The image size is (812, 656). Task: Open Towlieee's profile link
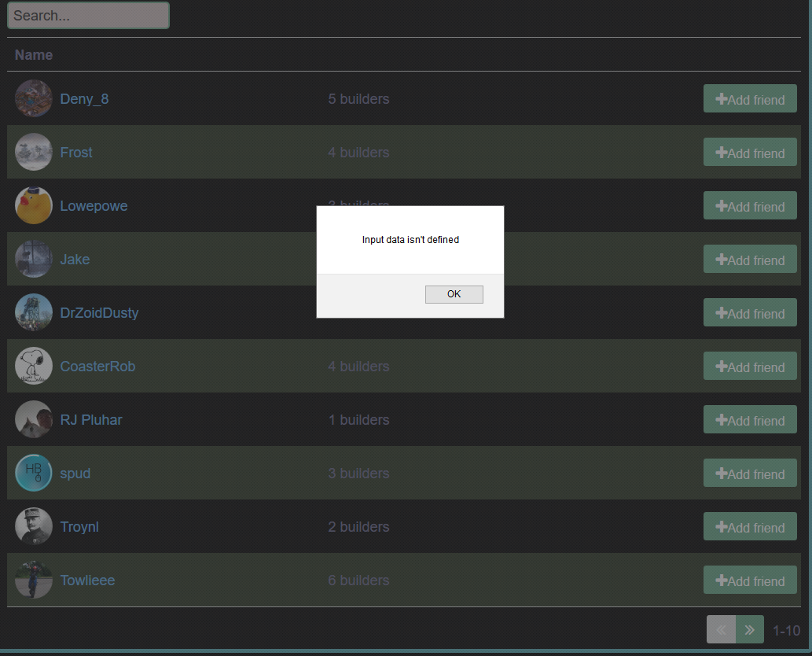click(x=87, y=580)
